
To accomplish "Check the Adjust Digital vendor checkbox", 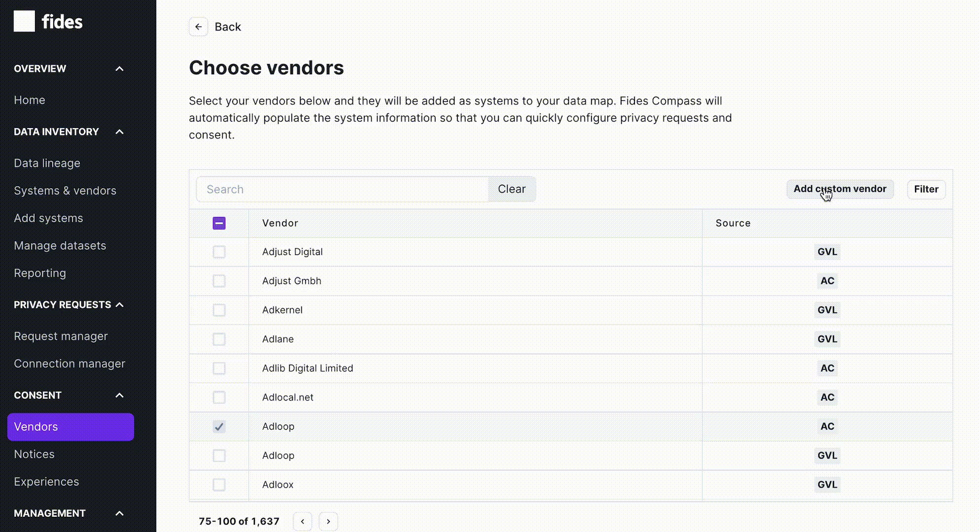I will pos(219,252).
